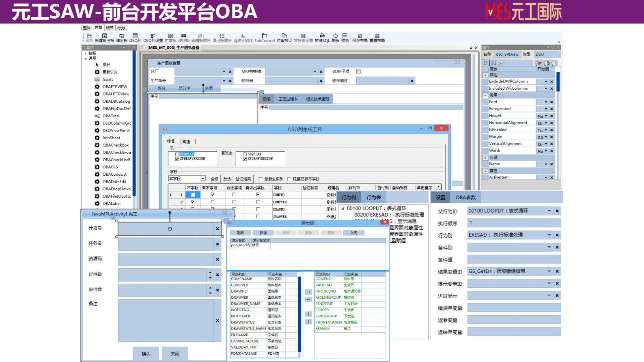Enable the 重新生成列 checkbox
The image size is (644, 362).
(261, 179)
